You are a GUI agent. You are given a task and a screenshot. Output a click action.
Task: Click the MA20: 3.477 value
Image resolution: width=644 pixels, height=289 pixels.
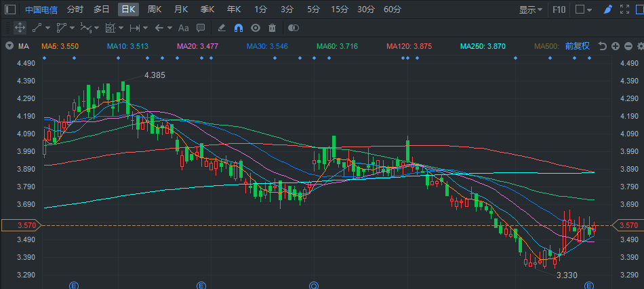coord(197,46)
